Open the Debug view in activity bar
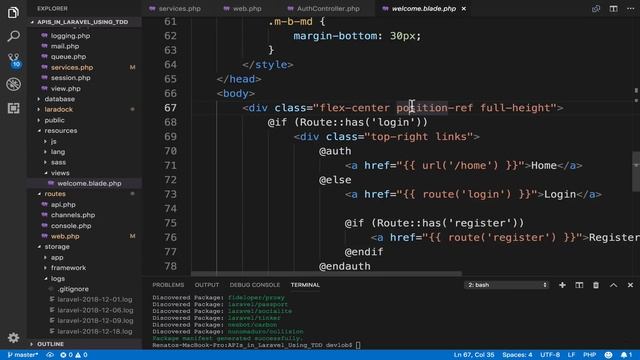The height and width of the screenshot is (360, 640). (13, 84)
